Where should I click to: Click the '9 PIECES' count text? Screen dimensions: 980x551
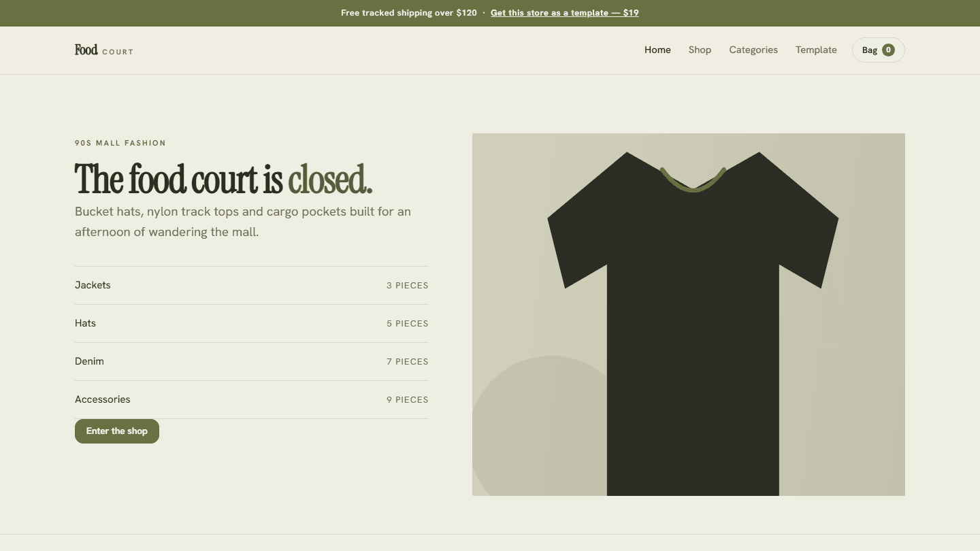coord(408,400)
